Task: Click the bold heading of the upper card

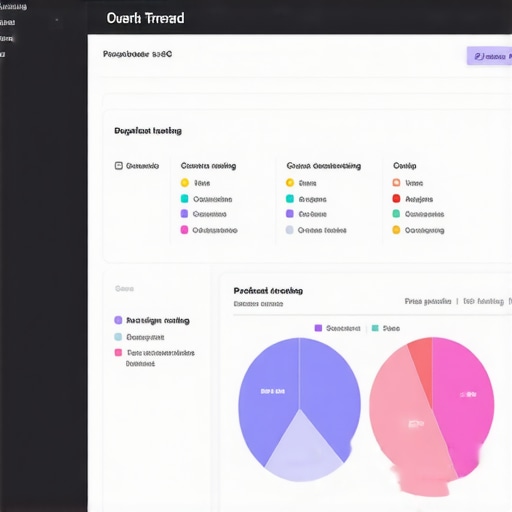Action: click(x=148, y=131)
